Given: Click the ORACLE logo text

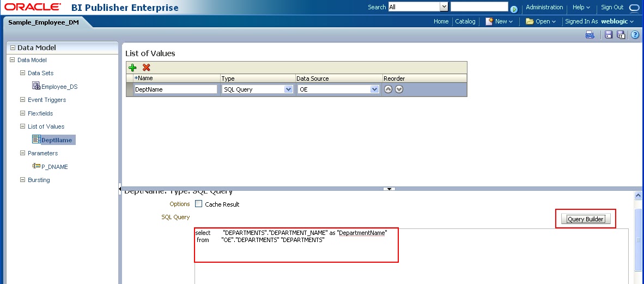Looking at the screenshot, I should (33, 7).
